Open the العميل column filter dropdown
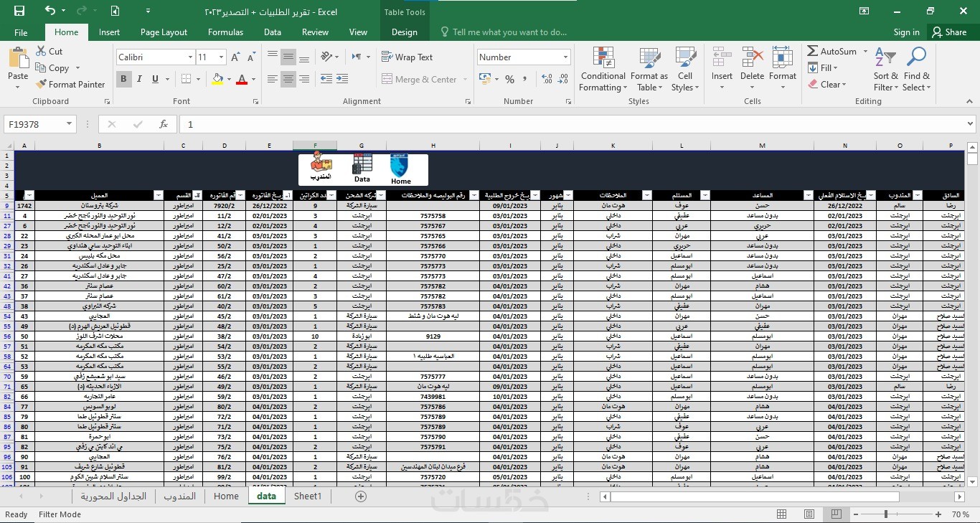Viewport: 980px width, 523px height. point(159,195)
